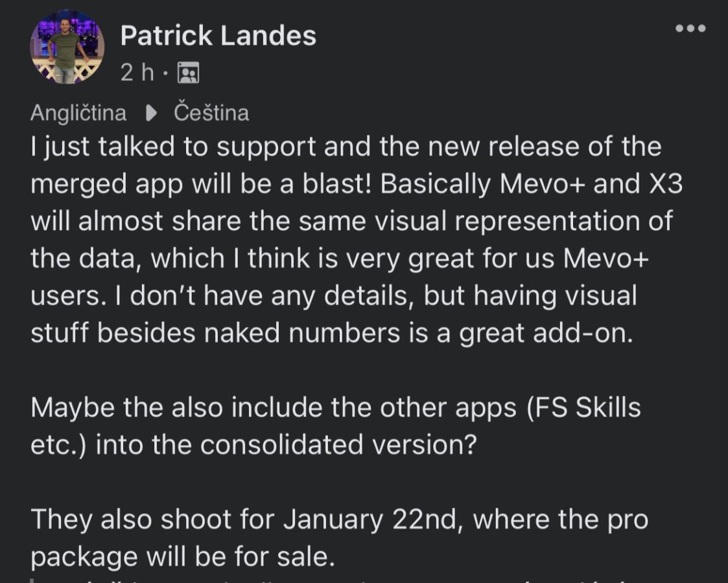
Task: Select the Angličtina source language label
Action: 78,113
